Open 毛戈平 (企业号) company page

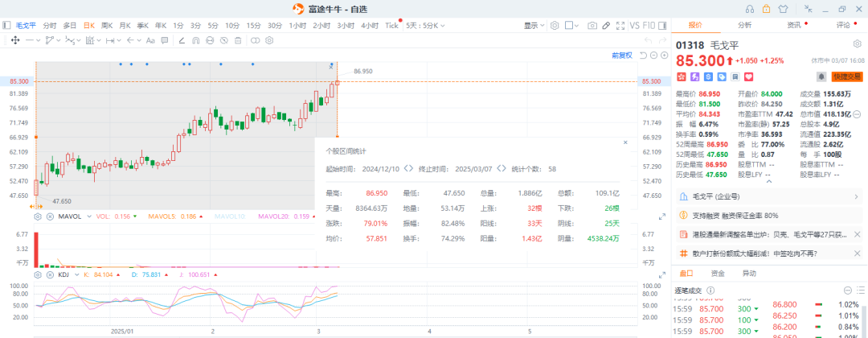tap(769, 196)
